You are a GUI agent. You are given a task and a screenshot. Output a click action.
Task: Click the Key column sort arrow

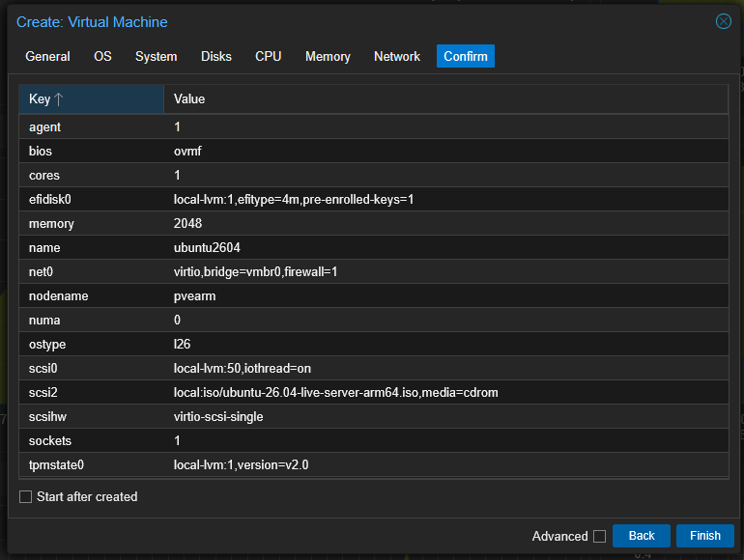[58, 99]
